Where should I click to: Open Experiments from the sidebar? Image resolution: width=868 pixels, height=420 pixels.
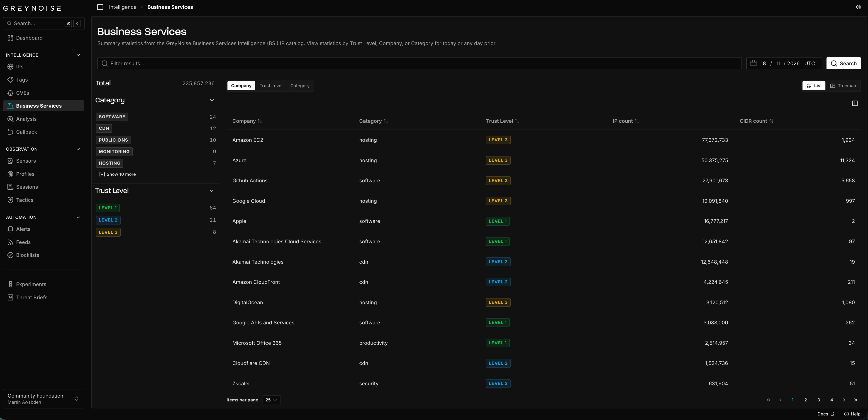click(x=44, y=284)
